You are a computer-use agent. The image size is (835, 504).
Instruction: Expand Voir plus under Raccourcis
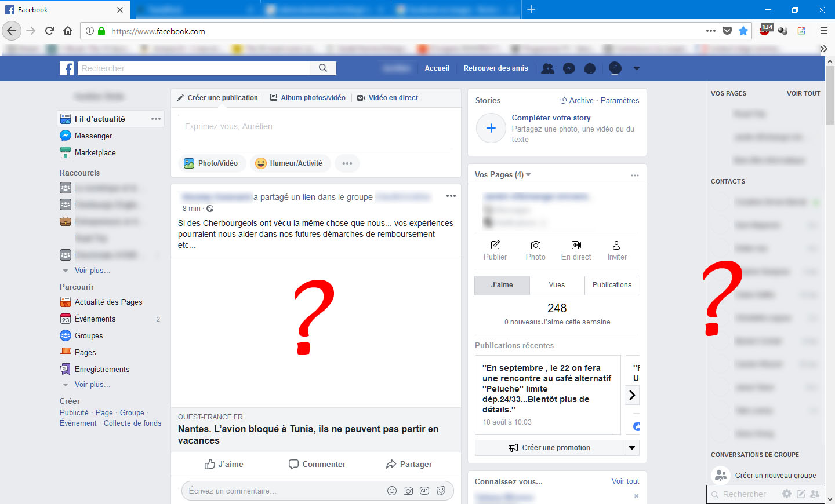point(92,271)
